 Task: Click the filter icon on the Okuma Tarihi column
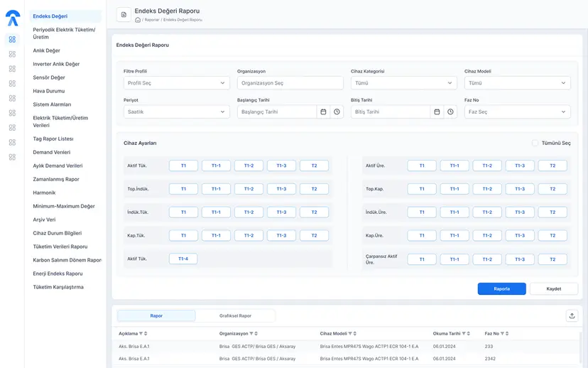coord(464,333)
